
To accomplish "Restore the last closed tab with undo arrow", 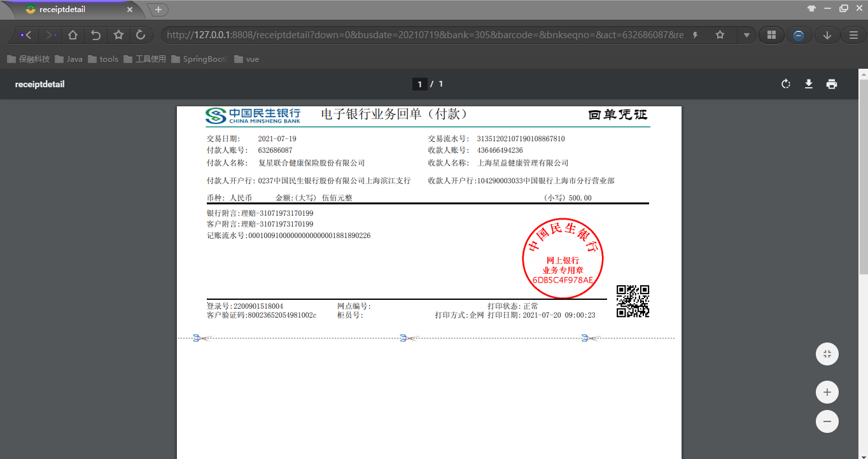I will click(95, 35).
